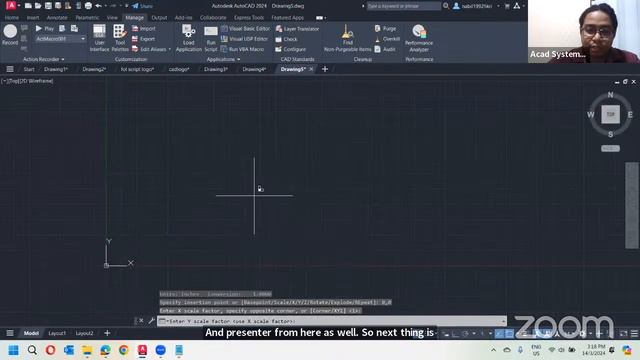Click the Plot printer icon in quick access
Image resolution: width=640 pixels, height=360 pixels.
tap(88, 6)
